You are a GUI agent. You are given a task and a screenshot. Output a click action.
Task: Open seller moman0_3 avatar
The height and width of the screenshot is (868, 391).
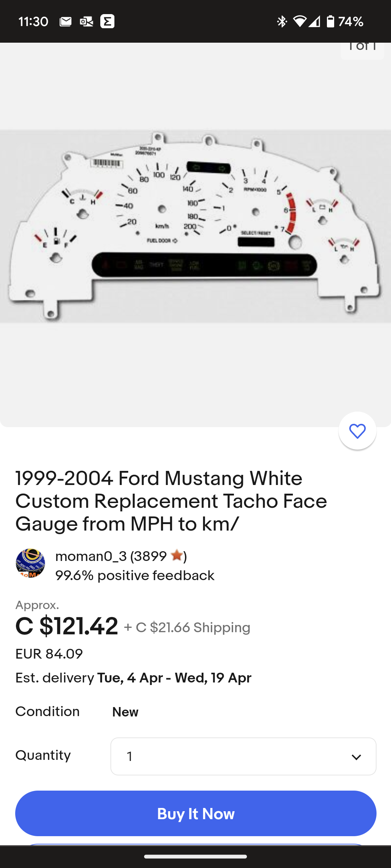(x=30, y=563)
